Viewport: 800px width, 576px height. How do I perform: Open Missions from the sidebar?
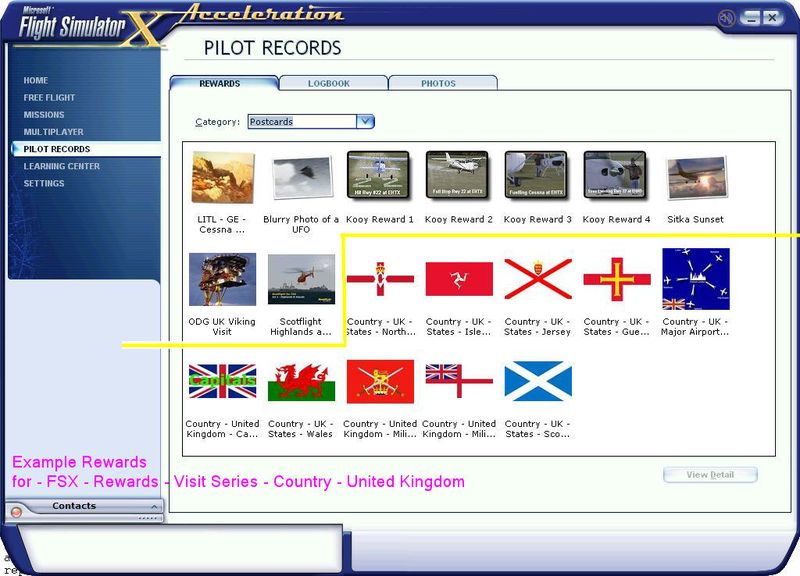click(44, 115)
